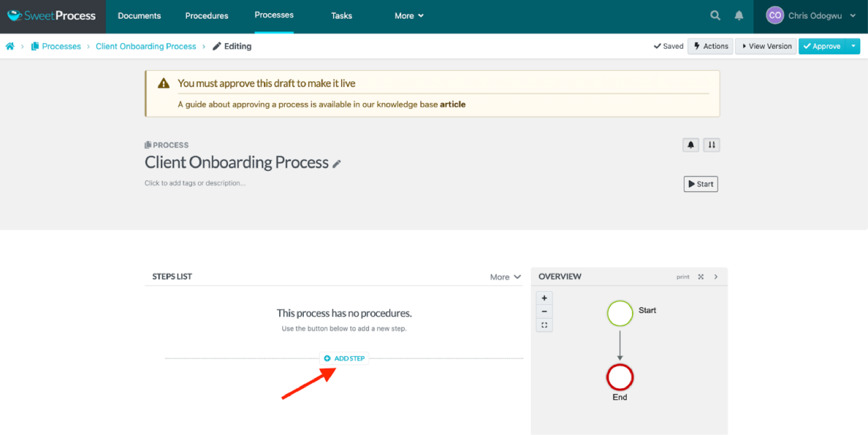The width and height of the screenshot is (868, 435).
Task: Click the OVERVIEW panel heading
Action: coord(560,276)
